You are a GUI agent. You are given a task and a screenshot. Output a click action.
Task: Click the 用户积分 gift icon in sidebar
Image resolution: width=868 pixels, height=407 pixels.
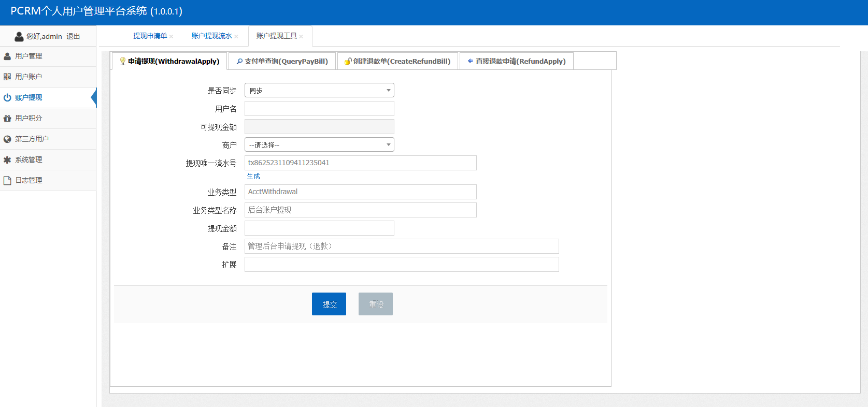coord(7,118)
